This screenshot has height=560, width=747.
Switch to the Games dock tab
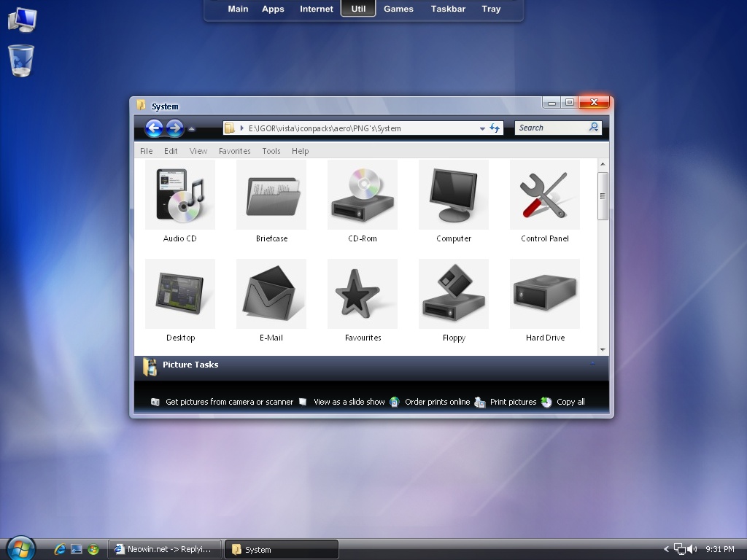click(x=398, y=9)
